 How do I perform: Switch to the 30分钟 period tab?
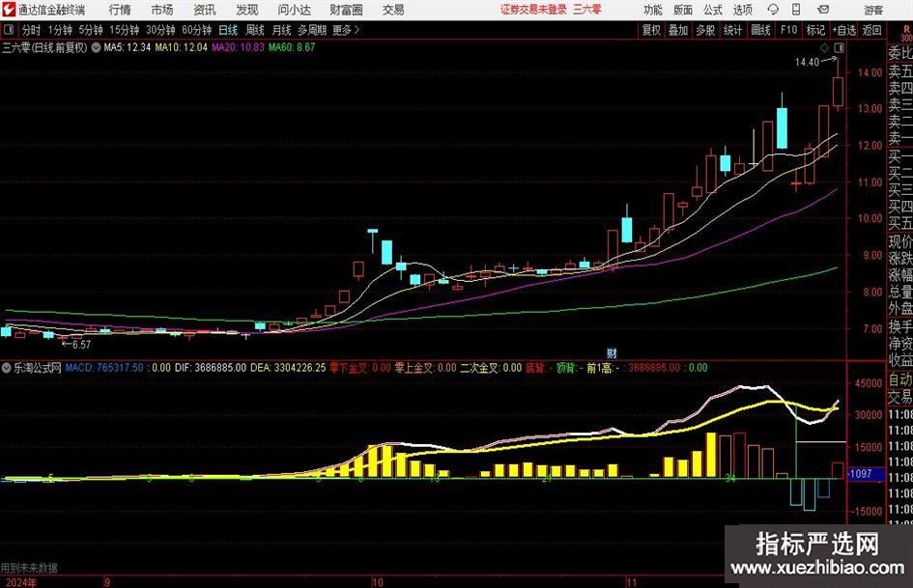coord(160,30)
